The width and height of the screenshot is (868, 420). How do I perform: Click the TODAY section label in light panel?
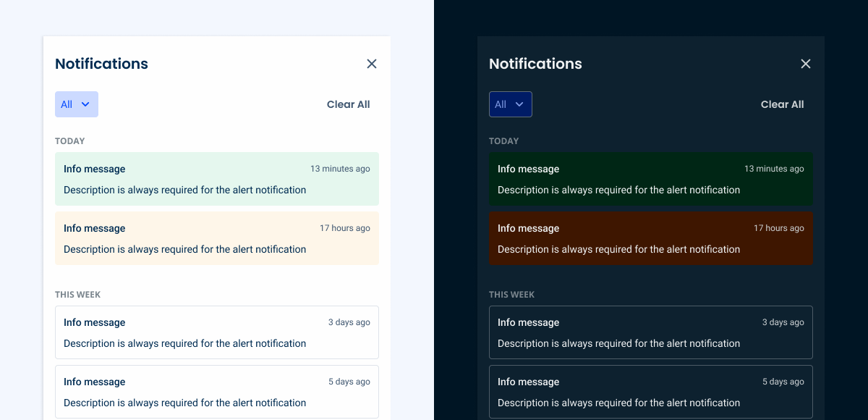[70, 141]
